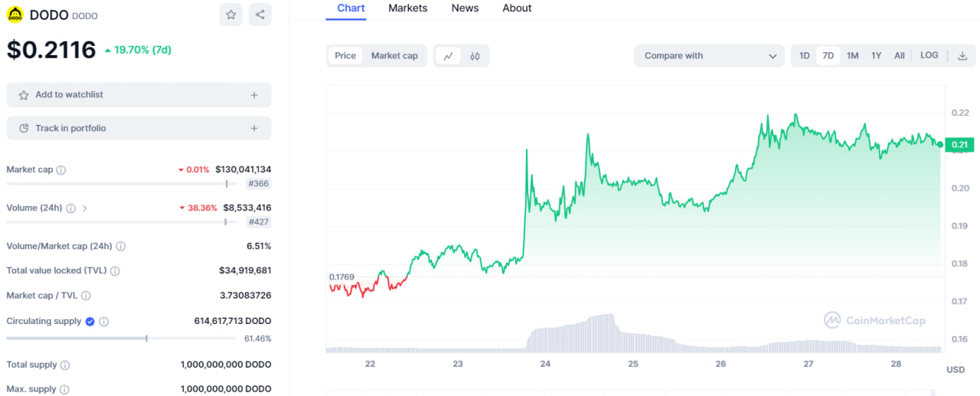This screenshot has height=396, width=980.
Task: Select the 1M time range
Action: (852, 56)
